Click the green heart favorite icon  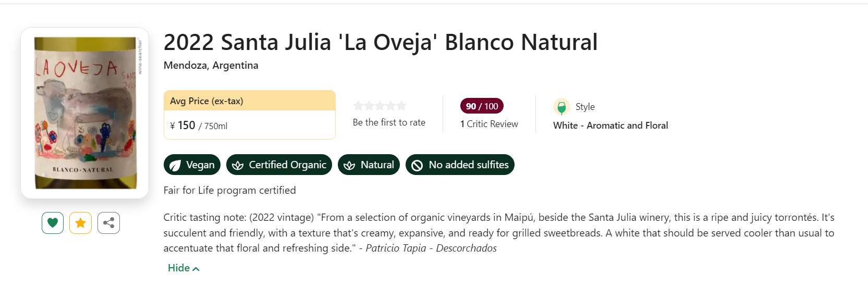[53, 223]
